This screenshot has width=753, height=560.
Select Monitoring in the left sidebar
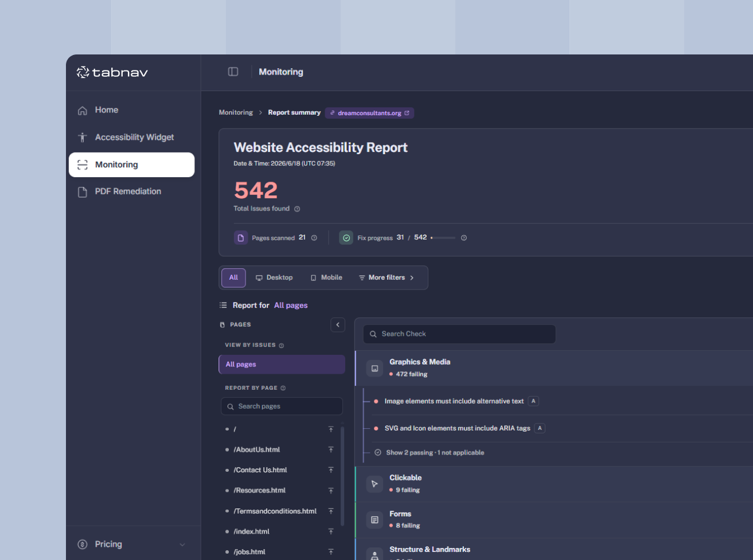131,165
